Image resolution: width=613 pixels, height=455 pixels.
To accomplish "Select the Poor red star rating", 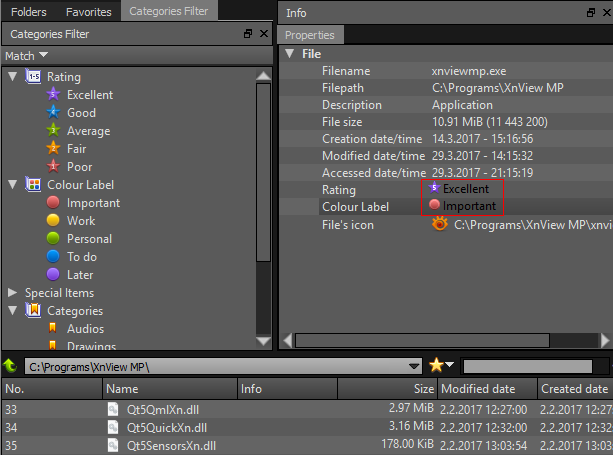I will pyautogui.click(x=53, y=167).
